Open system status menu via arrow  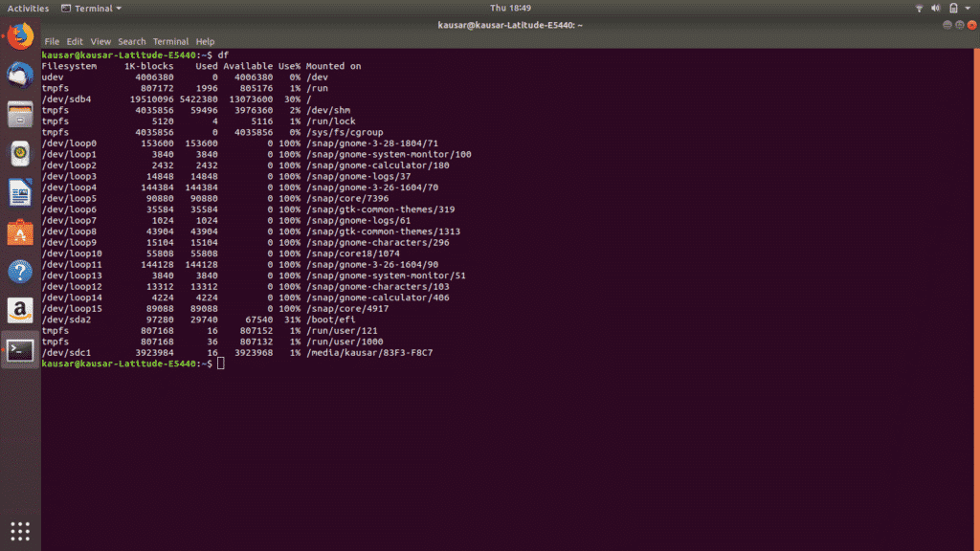pyautogui.click(x=967, y=8)
